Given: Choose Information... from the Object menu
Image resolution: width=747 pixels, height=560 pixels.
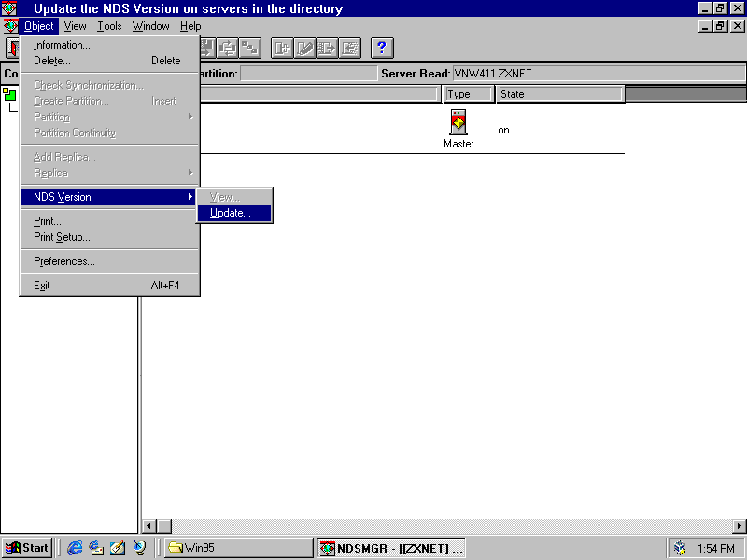Looking at the screenshot, I should coord(109,45).
